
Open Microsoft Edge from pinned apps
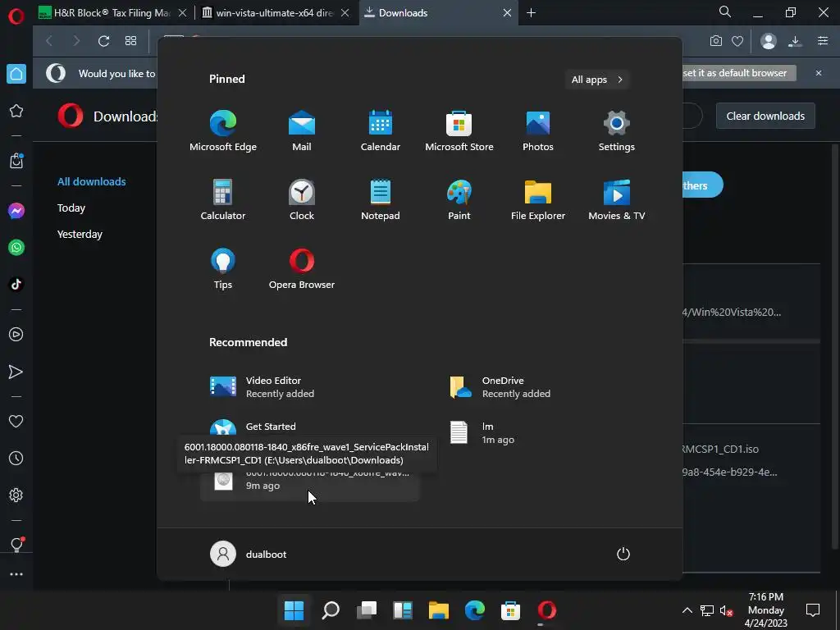pyautogui.click(x=223, y=131)
